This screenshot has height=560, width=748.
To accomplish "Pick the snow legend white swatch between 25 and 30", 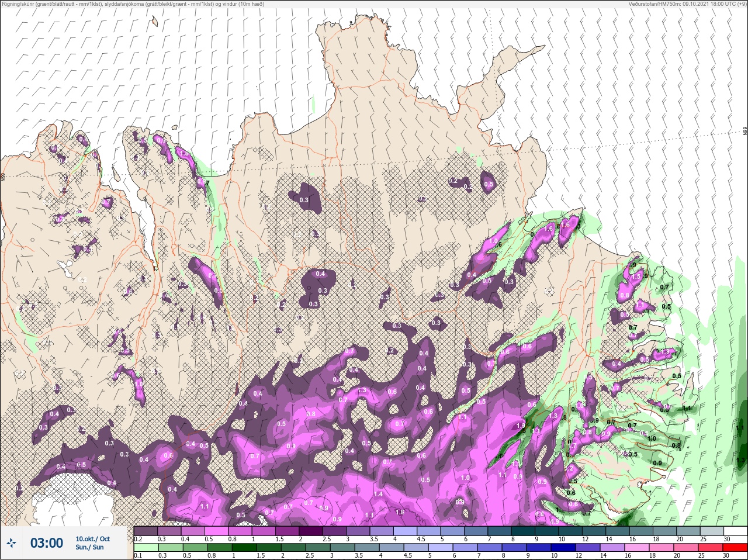I will (712, 531).
